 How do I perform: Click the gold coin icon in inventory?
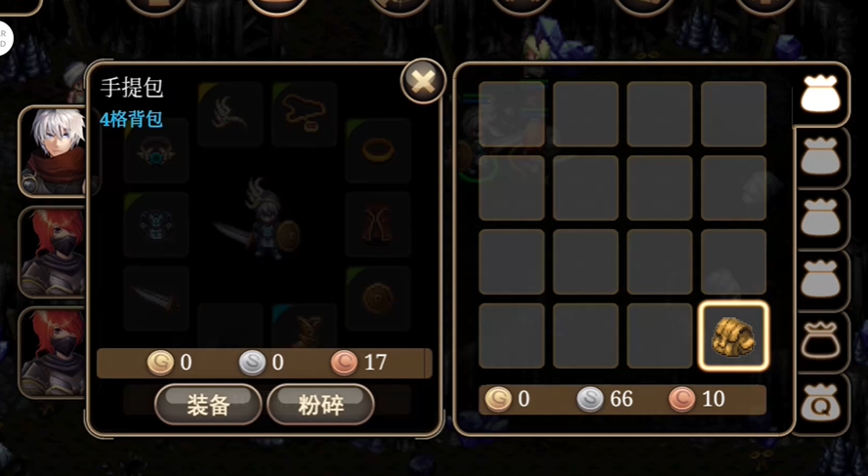click(x=498, y=399)
